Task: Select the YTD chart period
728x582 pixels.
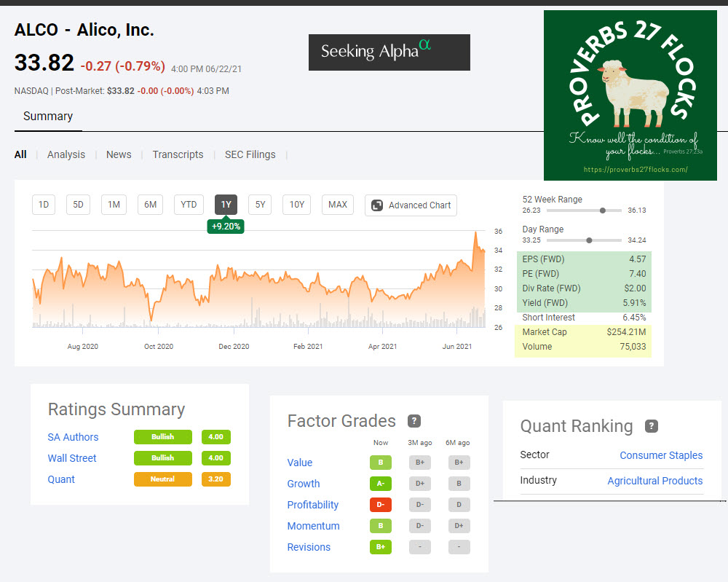Action: click(x=189, y=205)
